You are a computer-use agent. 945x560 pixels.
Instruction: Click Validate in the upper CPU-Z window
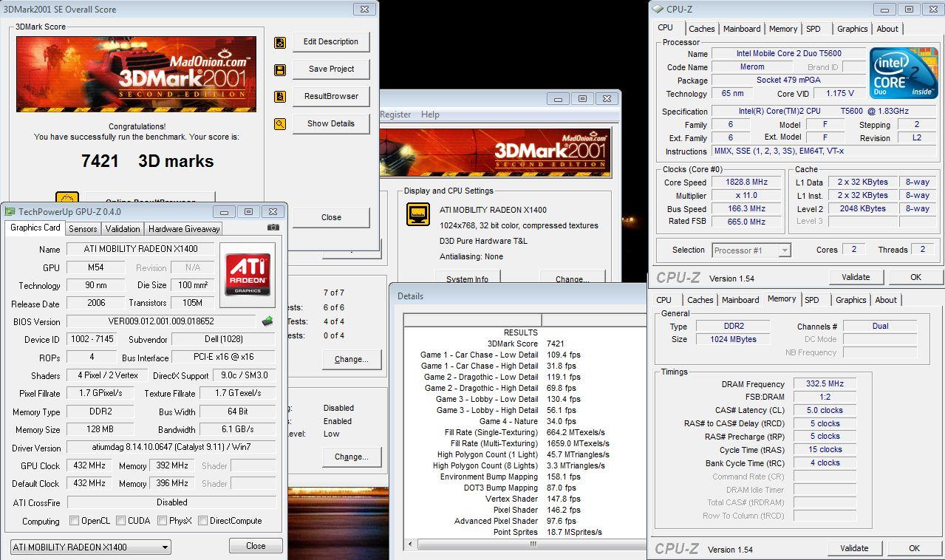(856, 277)
